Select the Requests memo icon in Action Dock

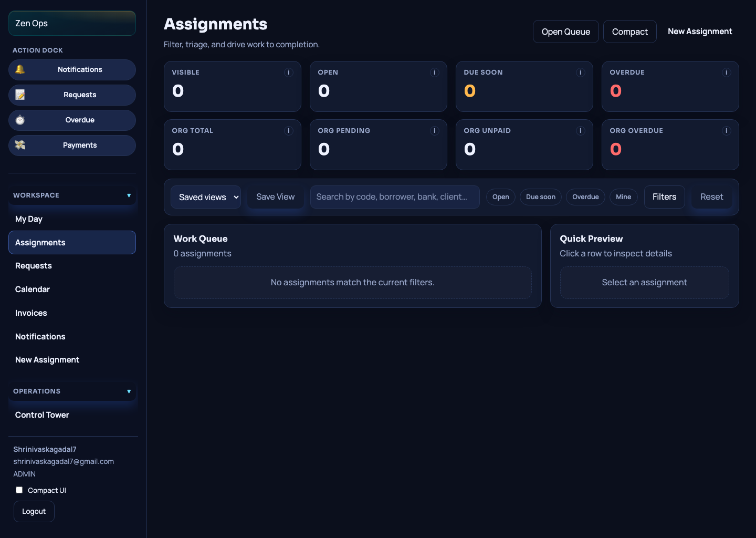click(x=20, y=95)
